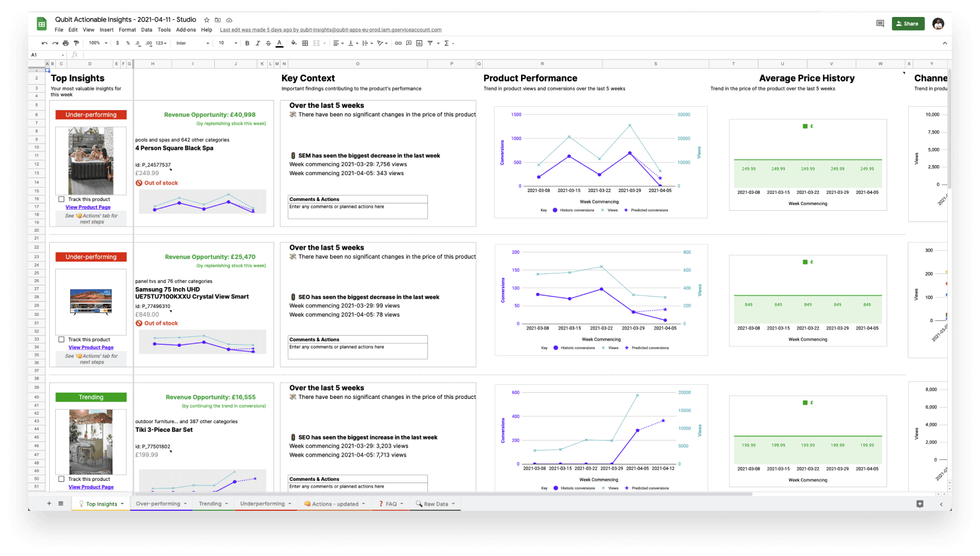980x556 pixels.
Task: Track the Samsung 75 Inch UHD product
Action: (x=61, y=340)
